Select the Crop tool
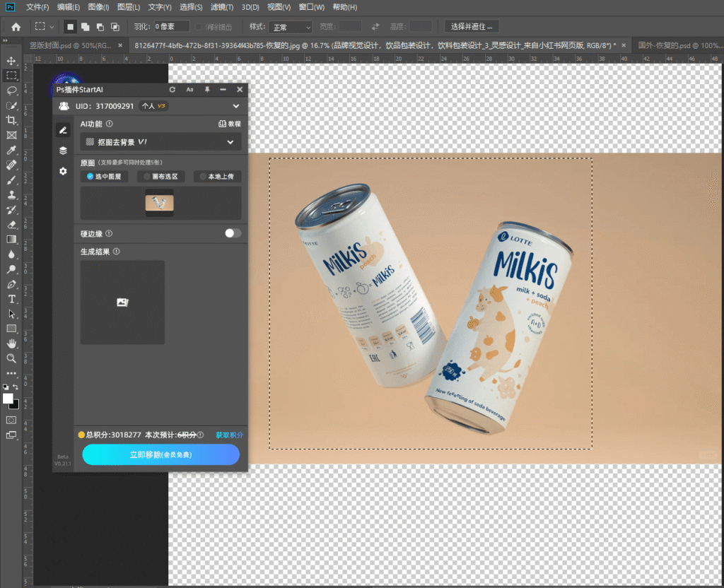This screenshot has width=724, height=588. pyautogui.click(x=11, y=120)
